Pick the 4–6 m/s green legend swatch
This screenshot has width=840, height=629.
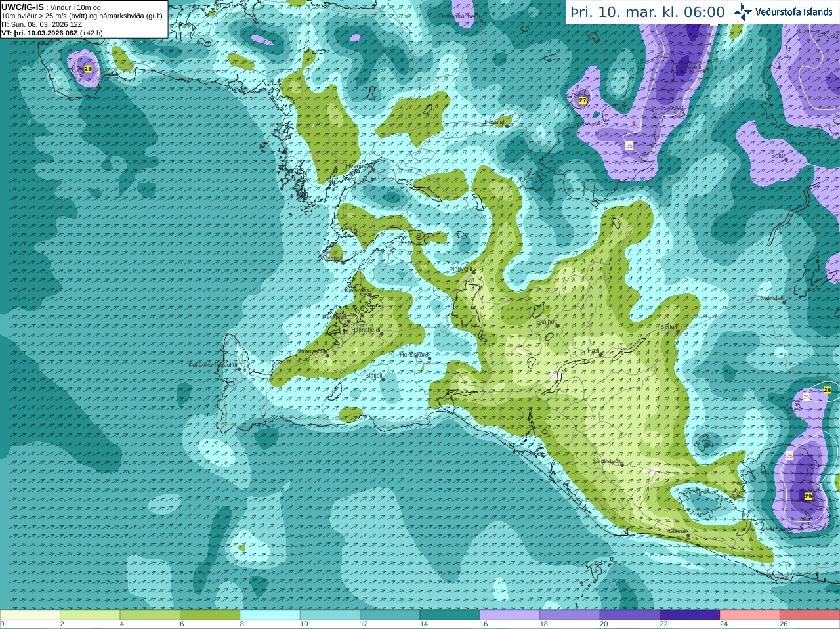[150, 615]
